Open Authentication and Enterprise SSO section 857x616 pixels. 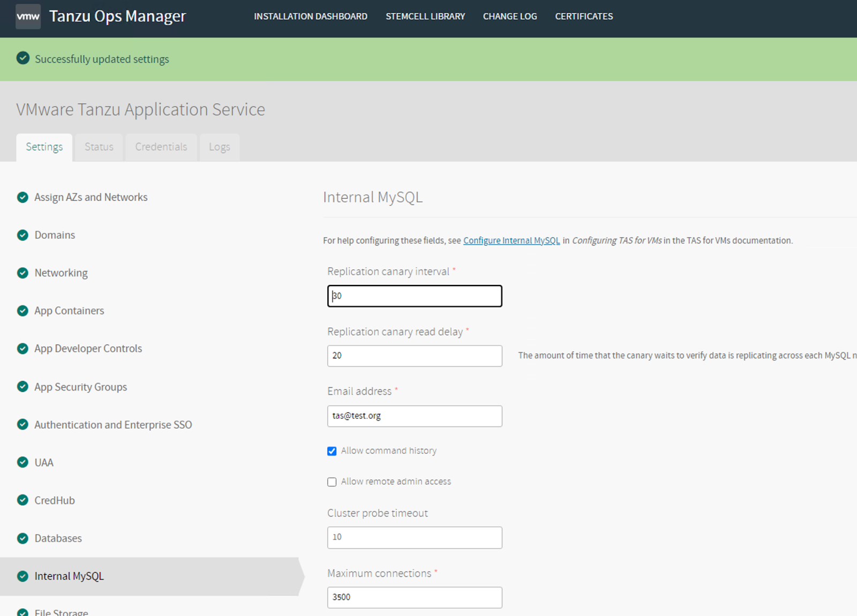pyautogui.click(x=113, y=425)
